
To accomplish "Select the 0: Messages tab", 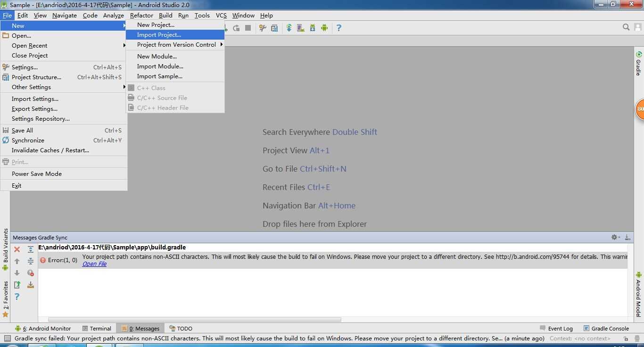I will (x=140, y=328).
